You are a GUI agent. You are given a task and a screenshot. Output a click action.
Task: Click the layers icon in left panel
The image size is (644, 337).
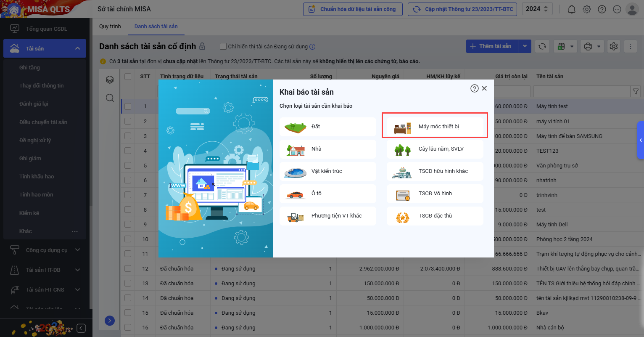tap(110, 80)
